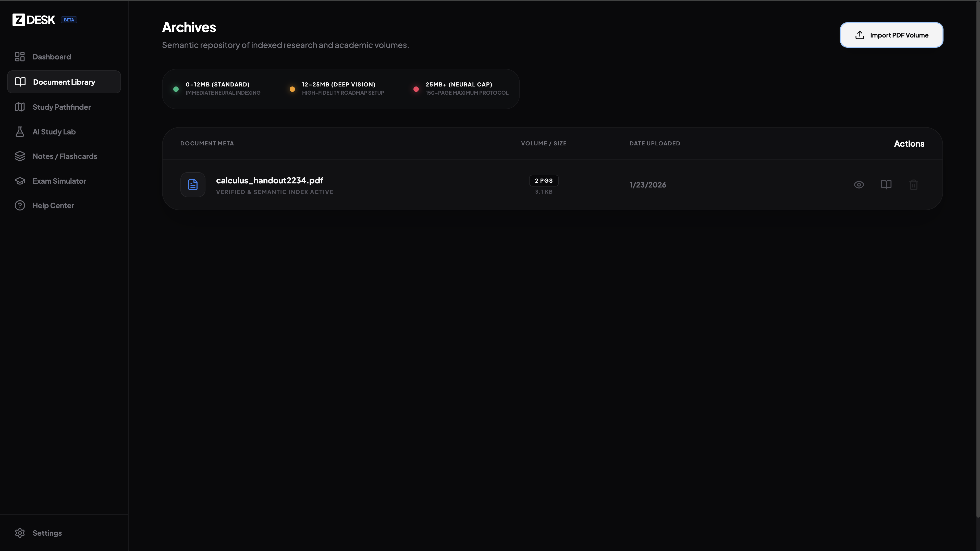This screenshot has width=980, height=551.
Task: Navigate to Notes / Flashcards
Action: [65, 156]
